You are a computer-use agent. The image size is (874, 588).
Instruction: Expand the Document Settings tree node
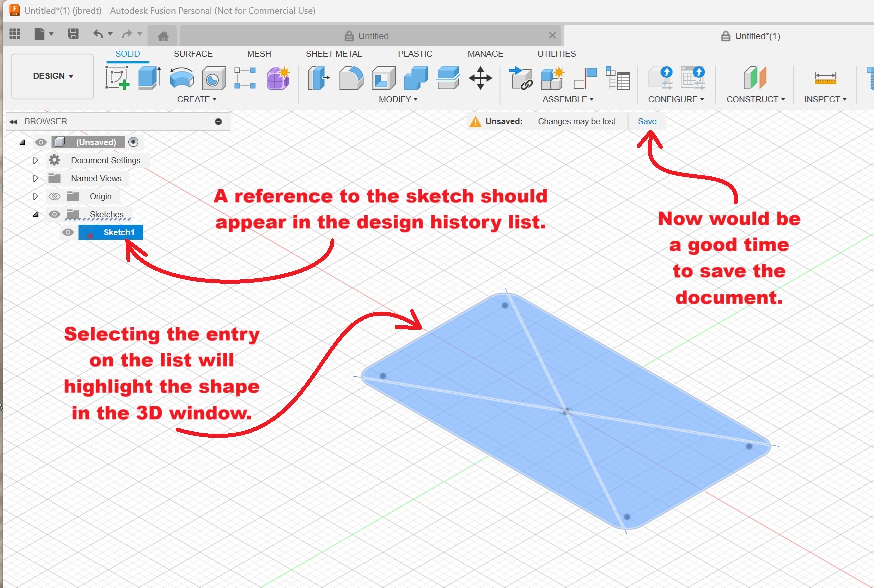tap(35, 160)
